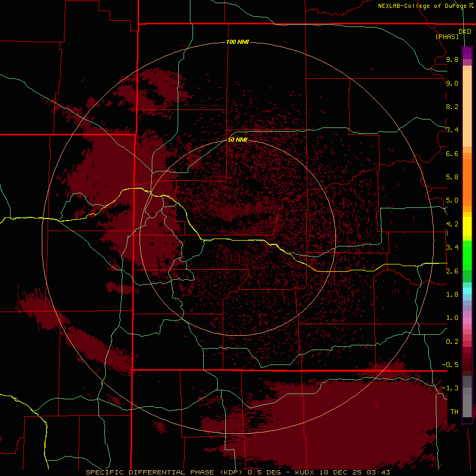The image size is (476, 476).
Task: Click the 50 NMI range ring label
Action: click(x=237, y=140)
